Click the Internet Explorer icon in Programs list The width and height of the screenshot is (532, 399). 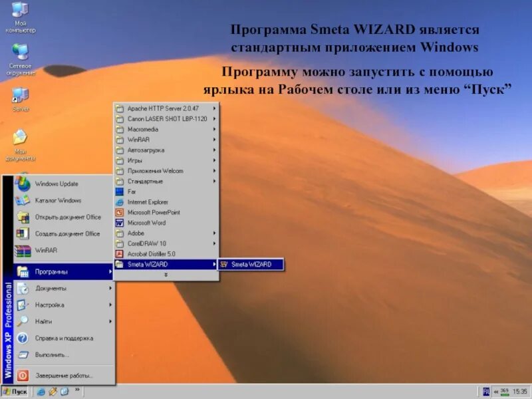coord(120,202)
